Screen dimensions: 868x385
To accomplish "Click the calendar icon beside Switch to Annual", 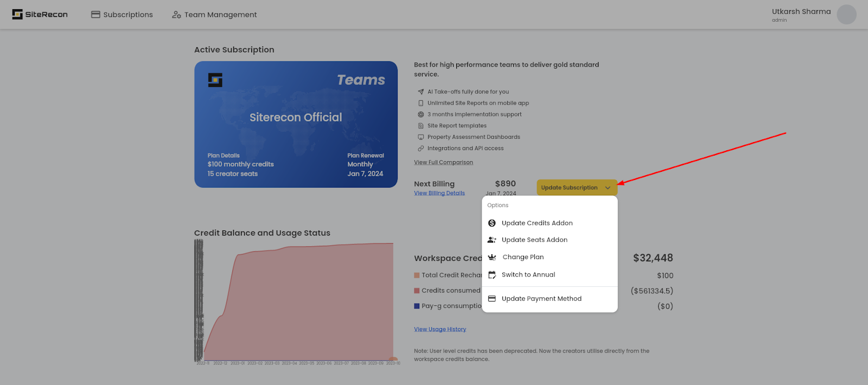I will tap(492, 274).
